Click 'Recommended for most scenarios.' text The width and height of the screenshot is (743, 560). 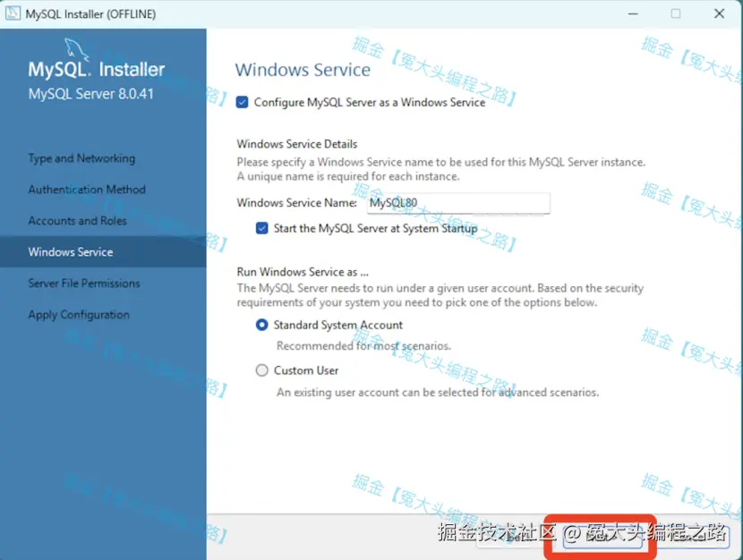[363, 346]
